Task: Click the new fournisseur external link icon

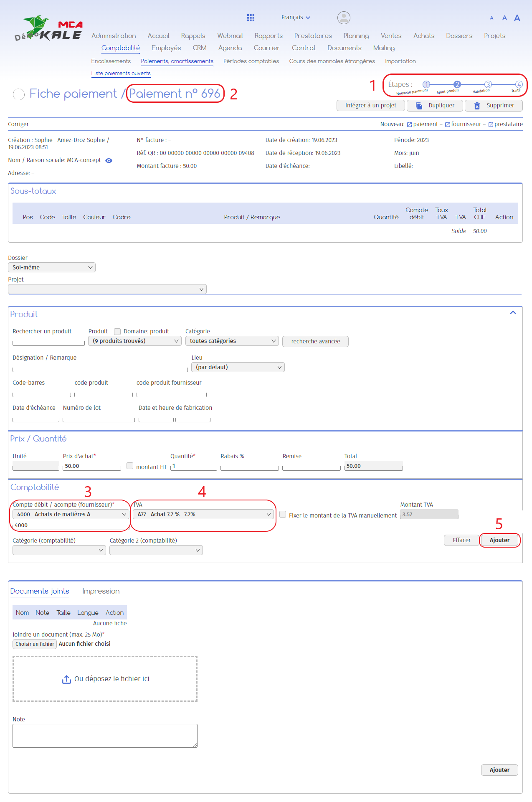Action: (447, 124)
